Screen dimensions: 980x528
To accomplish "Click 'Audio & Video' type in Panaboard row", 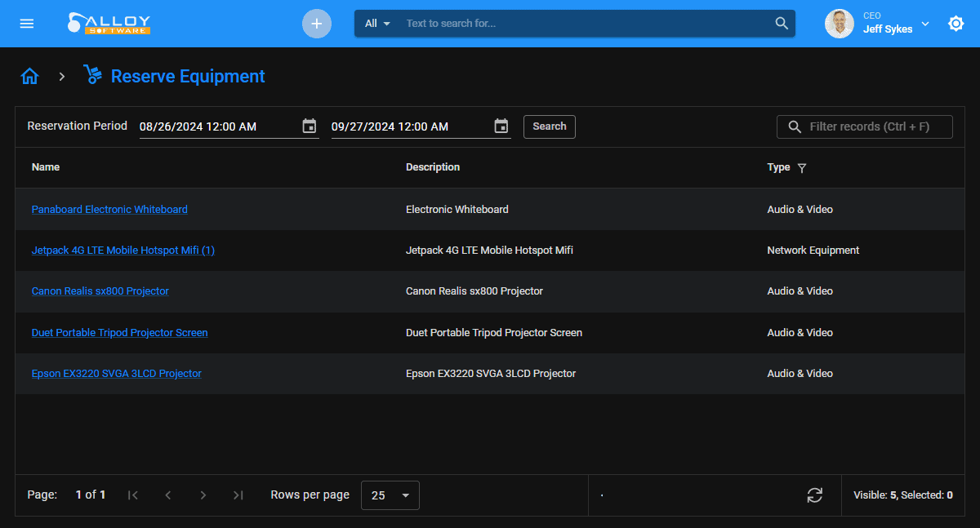I will 800,210.
